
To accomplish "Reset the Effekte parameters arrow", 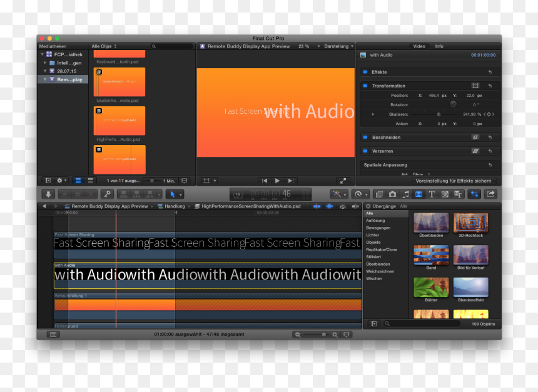I will click(490, 72).
